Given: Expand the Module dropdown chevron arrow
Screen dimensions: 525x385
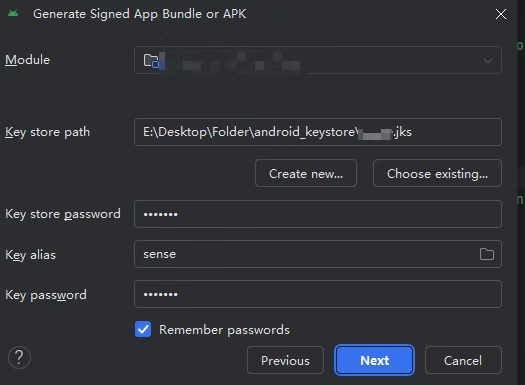Looking at the screenshot, I should [488, 61].
